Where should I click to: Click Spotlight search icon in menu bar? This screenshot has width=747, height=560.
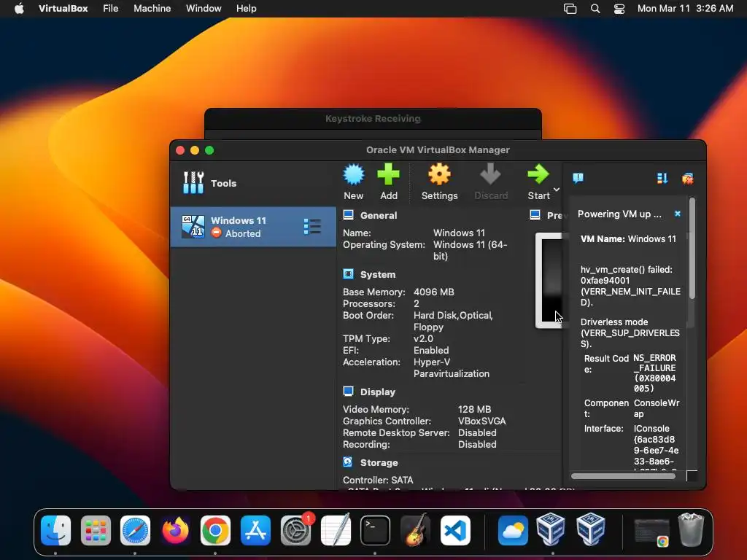[x=595, y=9]
